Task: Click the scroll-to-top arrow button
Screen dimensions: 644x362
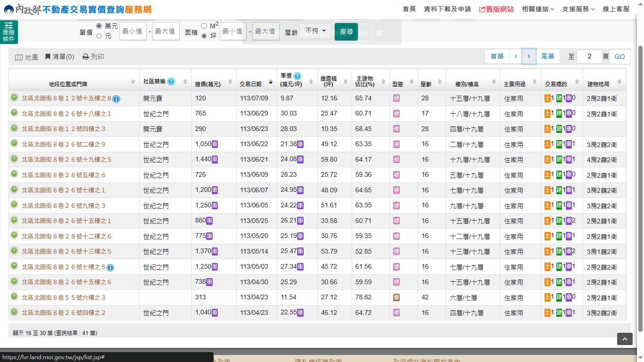Action: 625,339
